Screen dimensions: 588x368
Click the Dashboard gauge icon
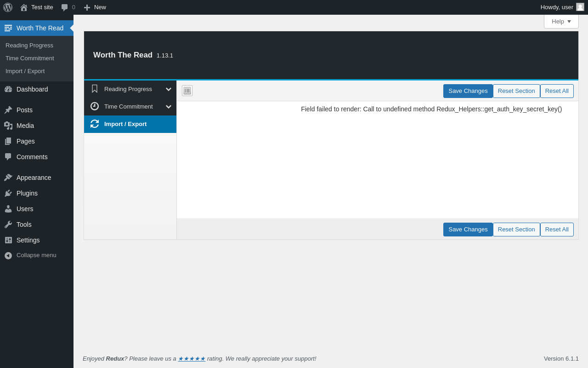pyautogui.click(x=8, y=89)
